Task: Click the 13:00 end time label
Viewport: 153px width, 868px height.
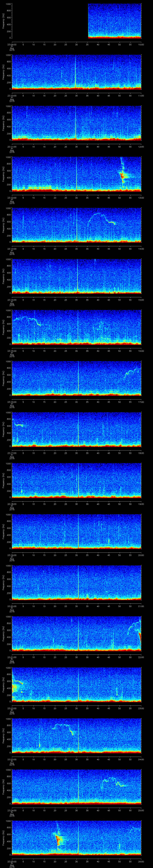Action: point(141,198)
